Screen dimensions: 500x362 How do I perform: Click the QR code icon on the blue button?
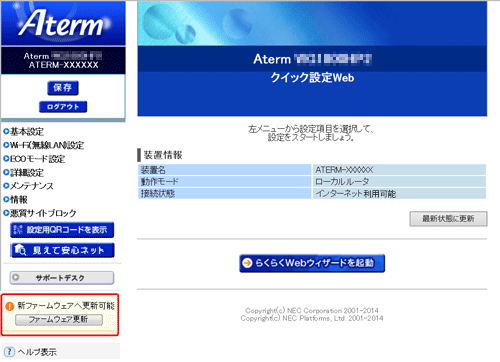tap(18, 229)
